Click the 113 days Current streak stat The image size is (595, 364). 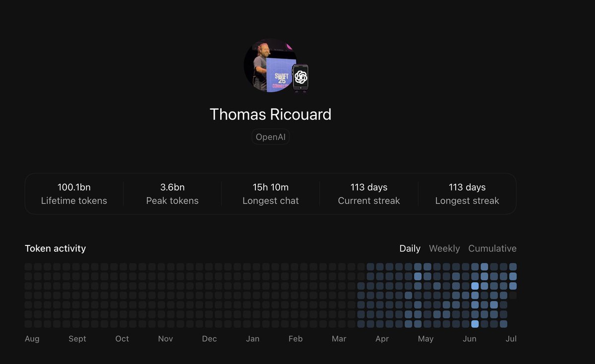tap(369, 194)
